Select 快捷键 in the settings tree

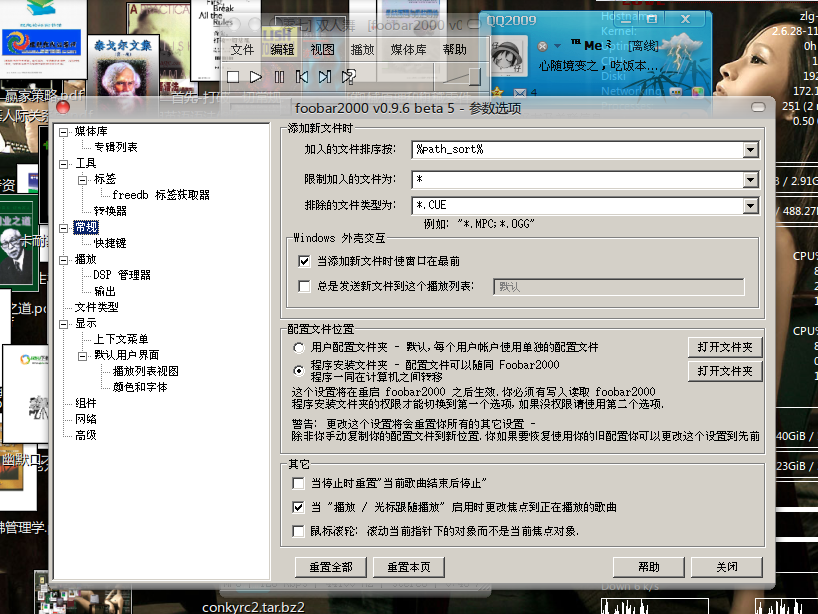110,243
